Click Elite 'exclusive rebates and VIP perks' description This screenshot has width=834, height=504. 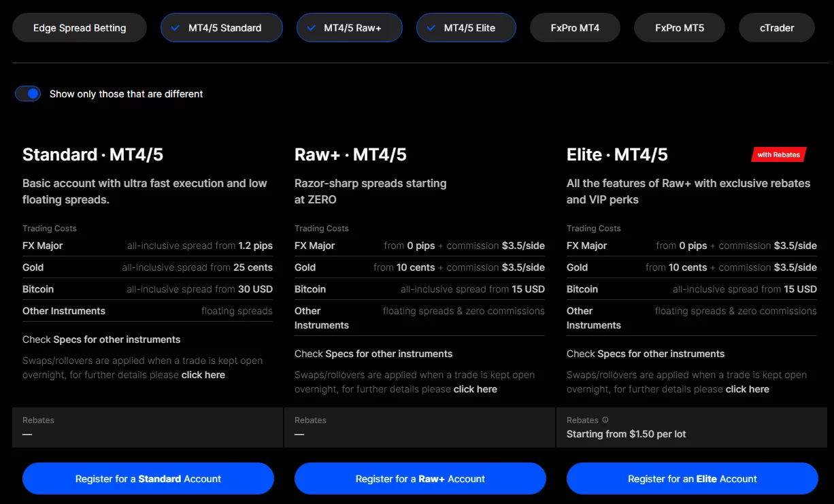click(x=688, y=191)
